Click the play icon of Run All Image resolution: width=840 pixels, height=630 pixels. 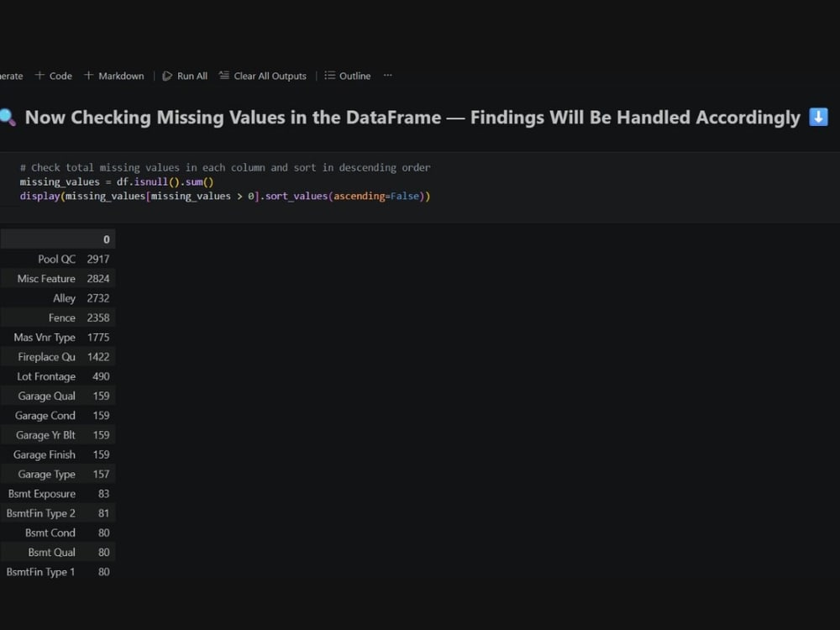(x=167, y=76)
